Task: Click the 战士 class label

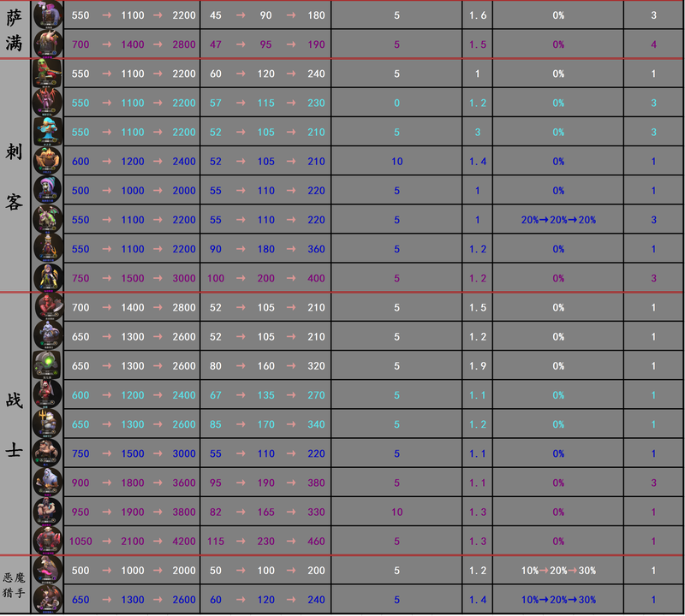Action: click(x=15, y=424)
